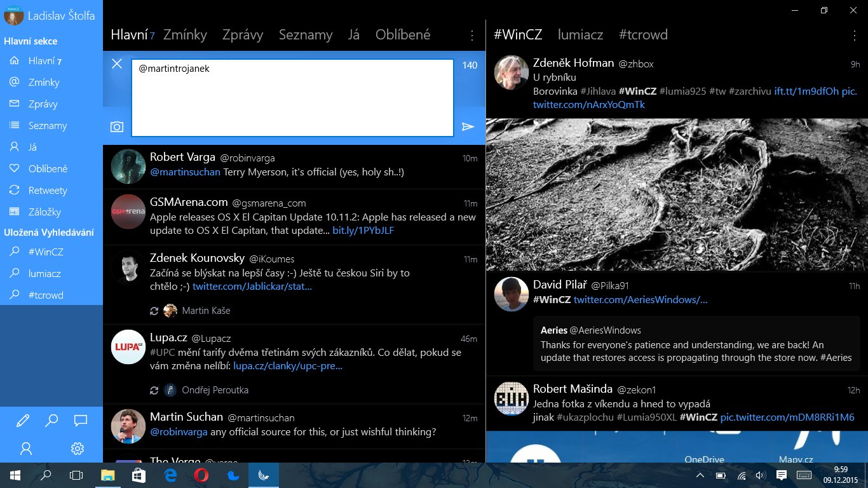The image size is (868, 488).
Task: Open the twitter.com/Jablickar/stat… link
Action: (252, 287)
